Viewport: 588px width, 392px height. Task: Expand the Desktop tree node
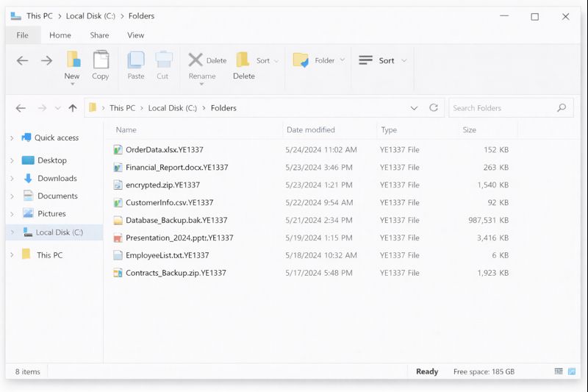12,160
